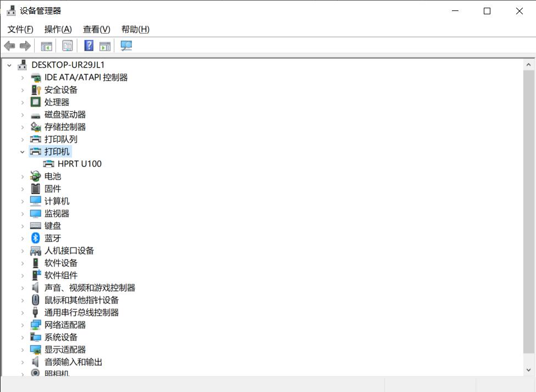Click the scrollbar down arrow
This screenshot has height=392, width=536.
tap(528, 370)
